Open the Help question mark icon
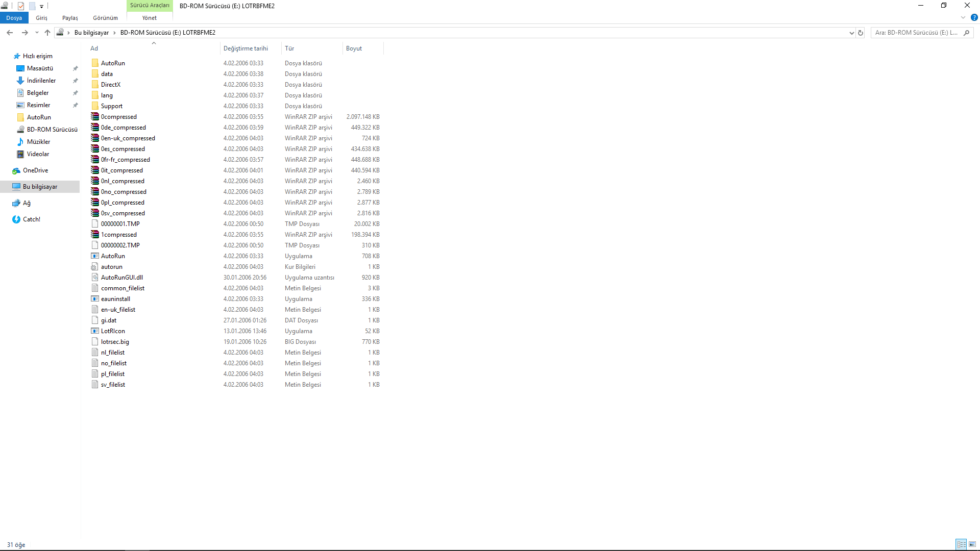Image resolution: width=980 pixels, height=551 pixels. tap(974, 17)
